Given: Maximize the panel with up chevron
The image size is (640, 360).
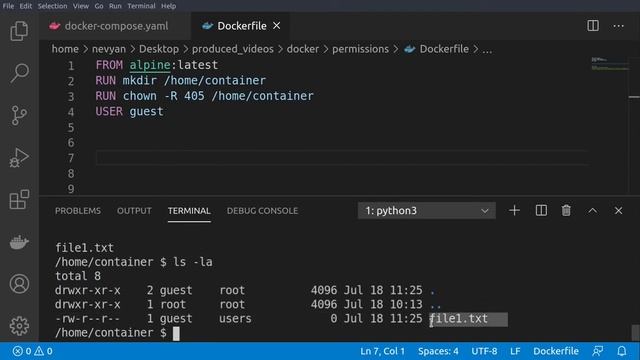Looking at the screenshot, I should pos(593,211).
